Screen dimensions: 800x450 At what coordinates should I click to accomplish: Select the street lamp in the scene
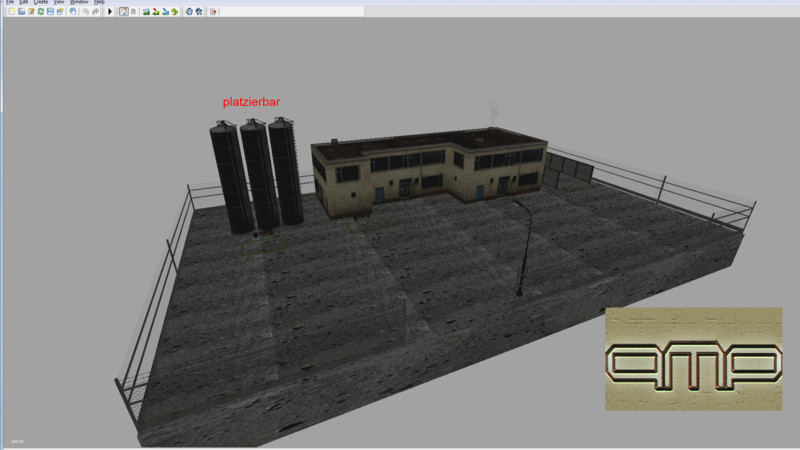[x=519, y=246]
